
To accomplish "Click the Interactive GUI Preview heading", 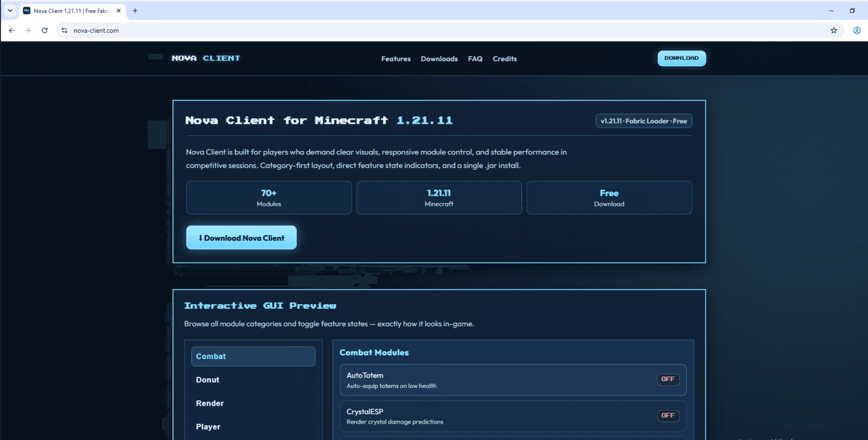I will 260,305.
